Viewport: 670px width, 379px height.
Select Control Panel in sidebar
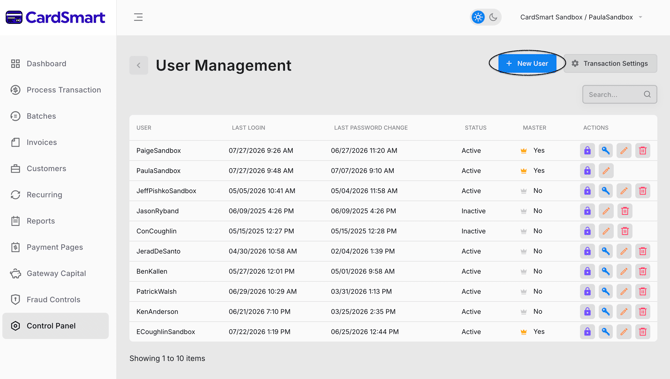[x=56, y=326]
